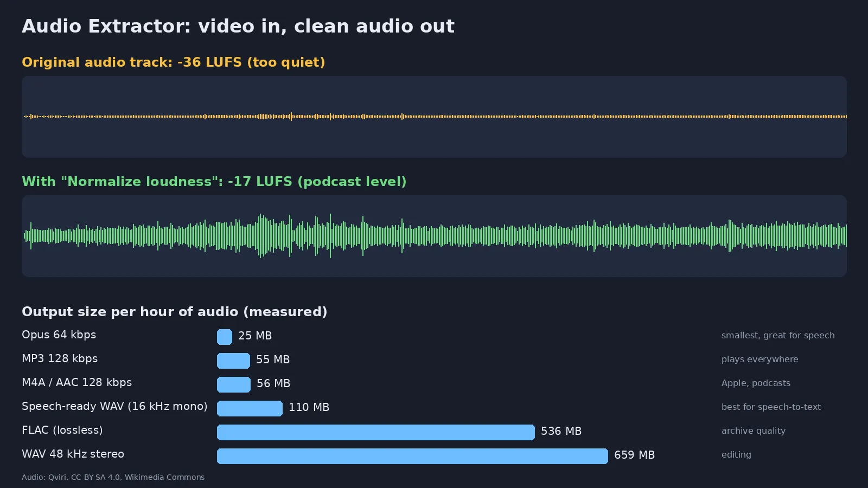Select the 'MP3 128 kbps' label
Image resolution: width=868 pixels, height=488 pixels.
pyautogui.click(x=60, y=359)
